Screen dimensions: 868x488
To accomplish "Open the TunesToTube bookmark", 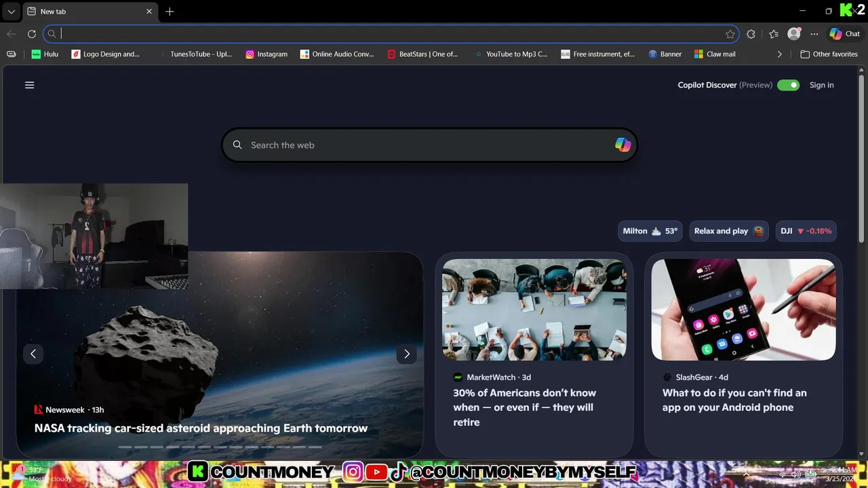I will click(x=196, y=54).
